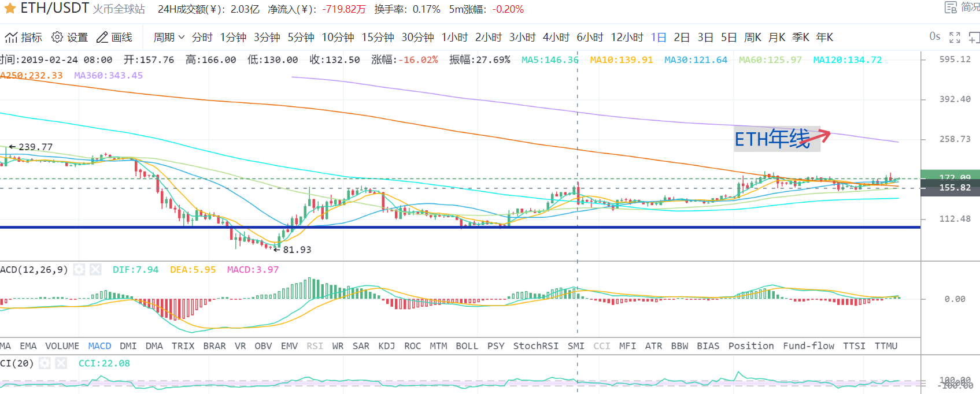Screen dimensions: 980x394
Task: Enable the VOLUME indicator
Action: (62, 346)
